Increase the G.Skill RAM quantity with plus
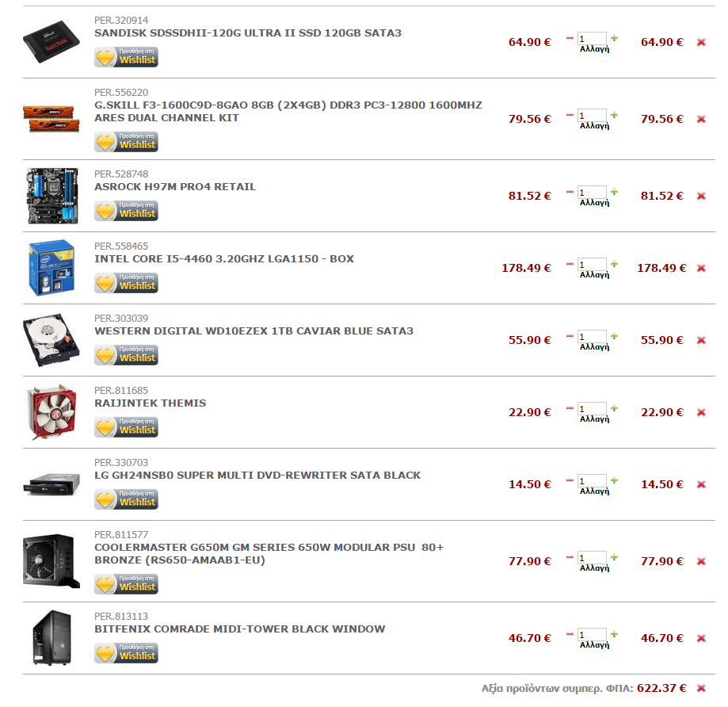 pyautogui.click(x=614, y=115)
